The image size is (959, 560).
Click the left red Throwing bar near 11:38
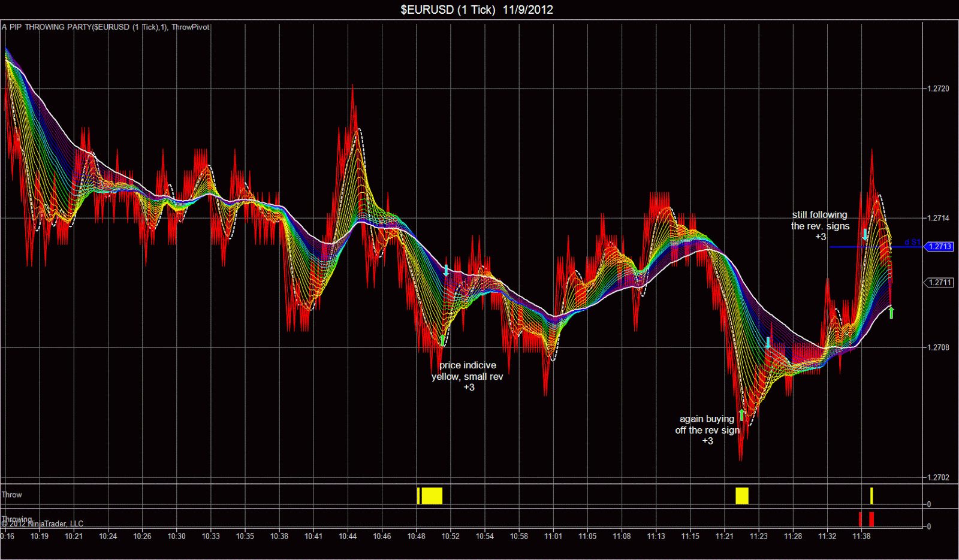(860, 519)
